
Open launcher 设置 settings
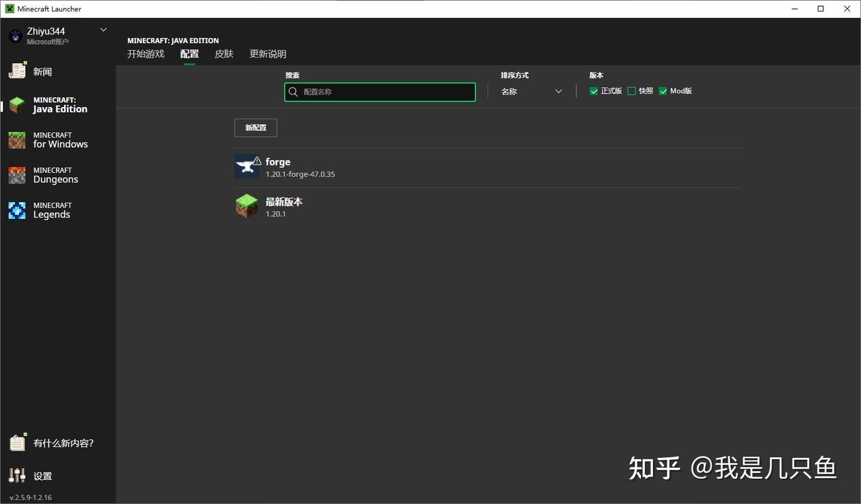coord(42,475)
